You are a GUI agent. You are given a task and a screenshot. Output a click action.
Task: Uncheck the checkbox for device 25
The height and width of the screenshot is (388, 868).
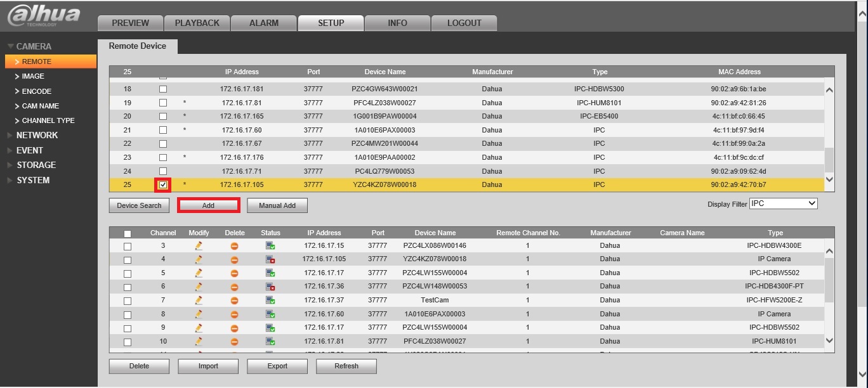163,185
